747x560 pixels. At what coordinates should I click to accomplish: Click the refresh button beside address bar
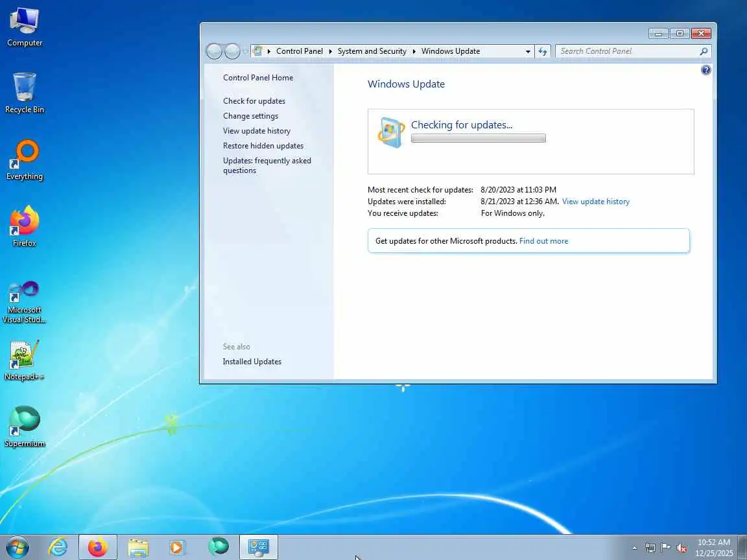[x=543, y=51]
